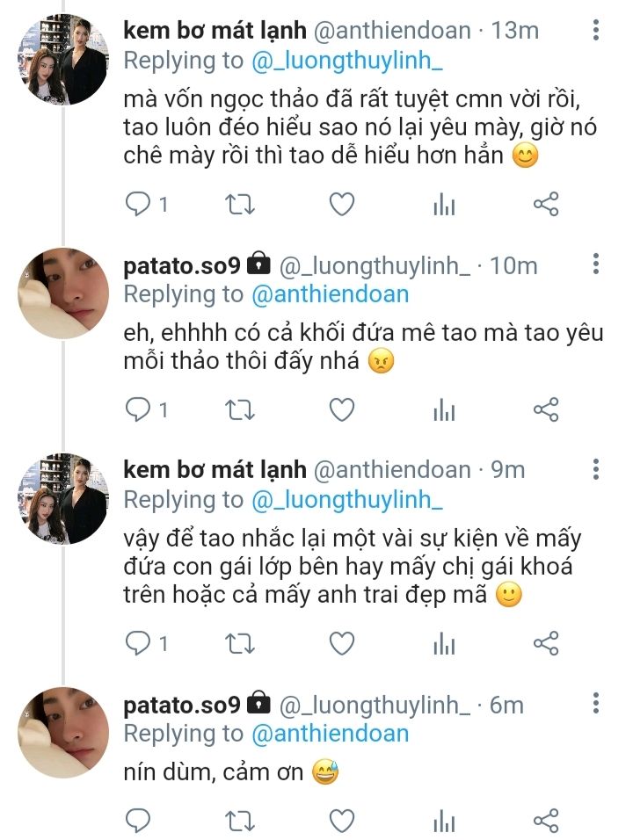
Task: Open @anthiendoan link in the 6m reply
Action: [x=330, y=734]
